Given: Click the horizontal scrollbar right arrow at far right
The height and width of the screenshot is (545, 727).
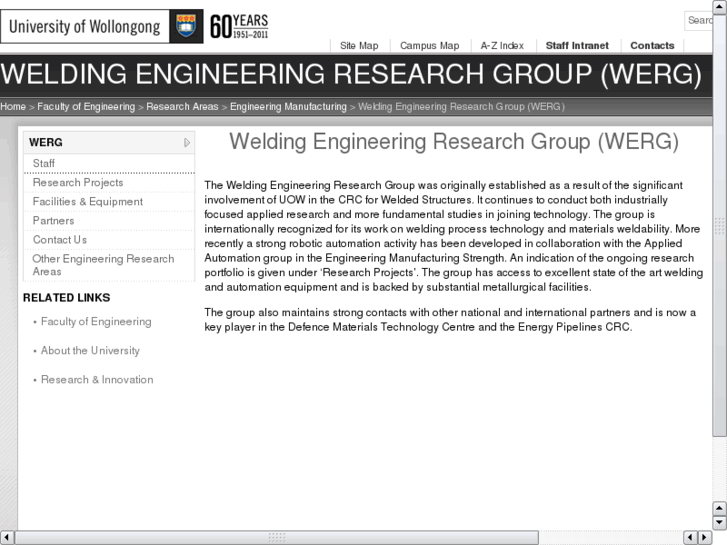Looking at the screenshot, I should [x=705, y=537].
